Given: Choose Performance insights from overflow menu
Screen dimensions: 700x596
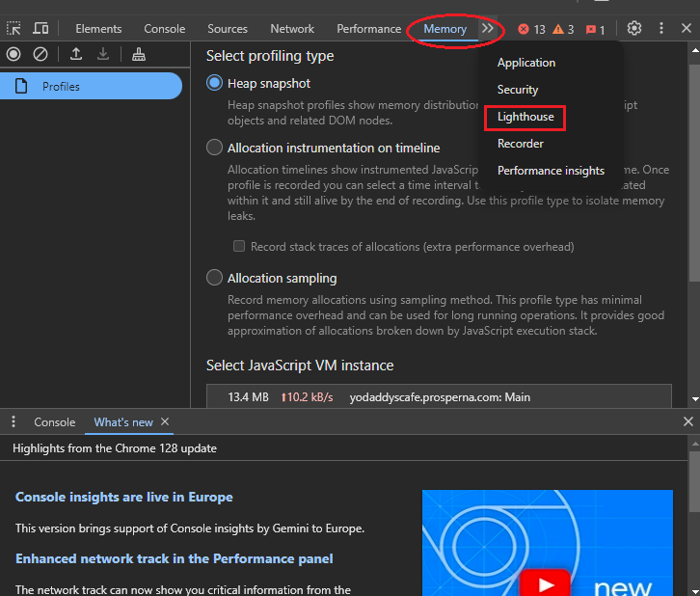Looking at the screenshot, I should click(x=551, y=171).
